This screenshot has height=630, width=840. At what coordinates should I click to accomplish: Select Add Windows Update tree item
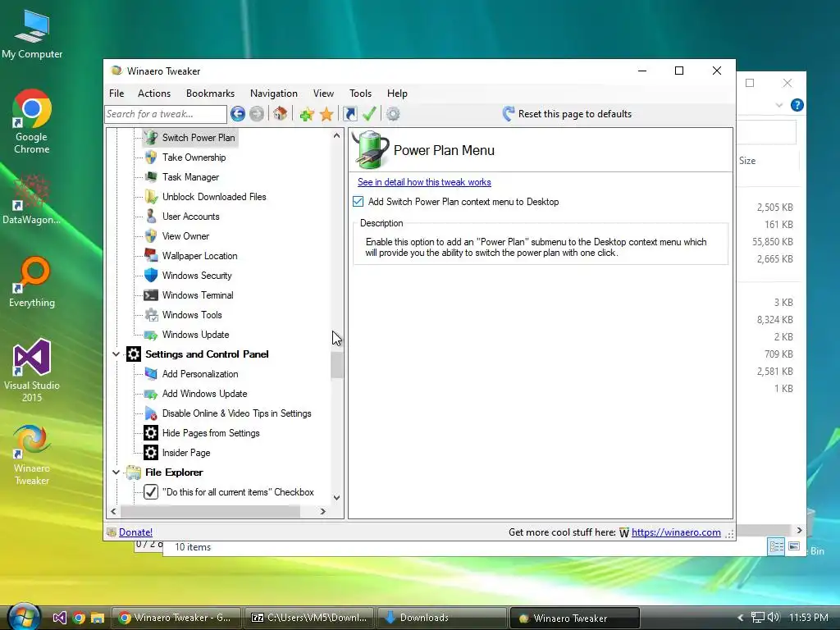[x=204, y=394]
